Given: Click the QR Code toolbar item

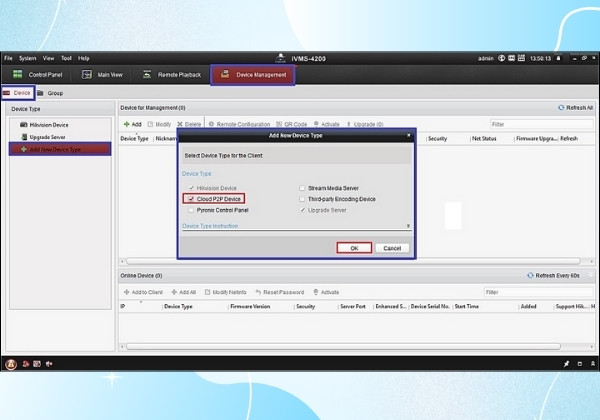Looking at the screenshot, I should pyautogui.click(x=292, y=124).
